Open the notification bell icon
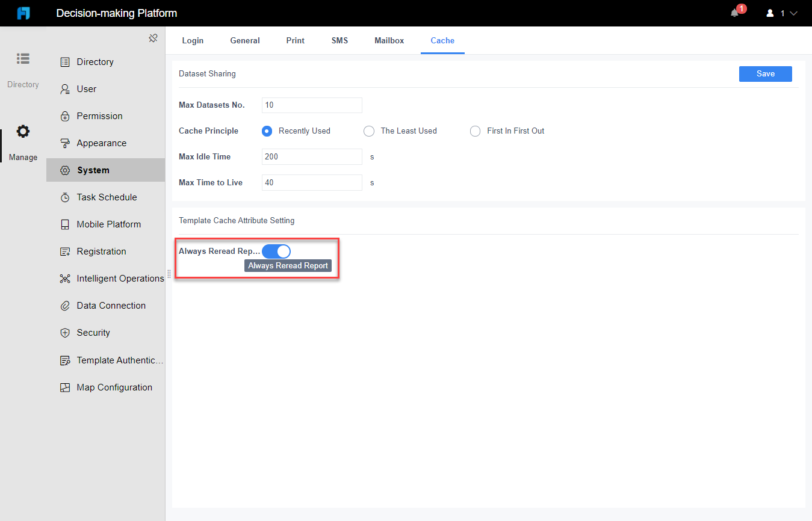Image resolution: width=812 pixels, height=521 pixels. pyautogui.click(x=736, y=12)
